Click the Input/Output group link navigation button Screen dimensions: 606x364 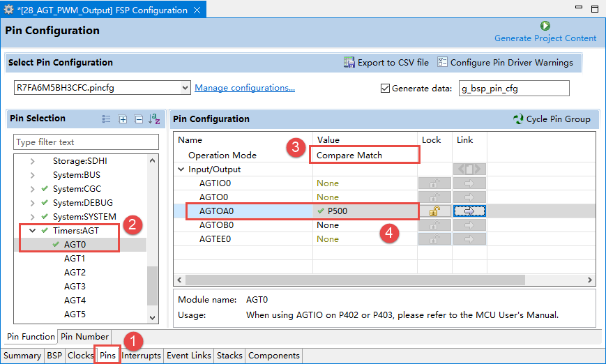[x=469, y=169]
